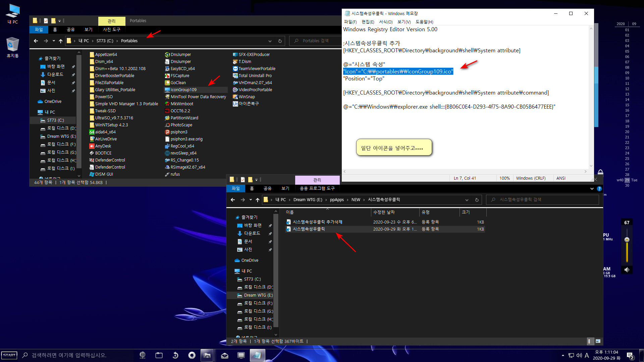Open the T.Dism tool
The image size is (644, 362).
point(242,61)
